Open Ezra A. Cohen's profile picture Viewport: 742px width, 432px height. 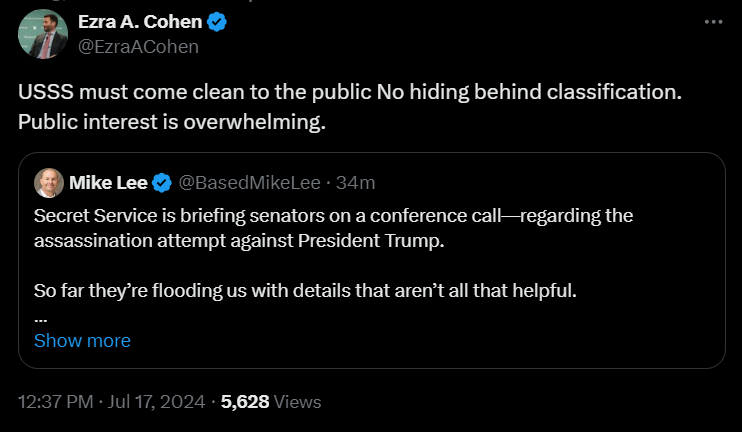[42, 33]
